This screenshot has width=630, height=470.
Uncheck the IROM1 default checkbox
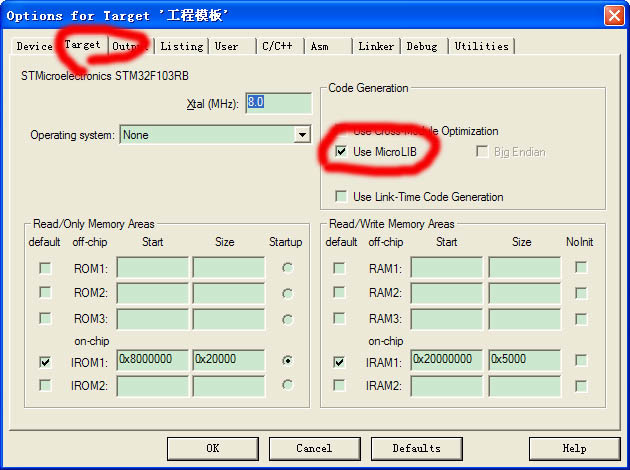click(45, 361)
